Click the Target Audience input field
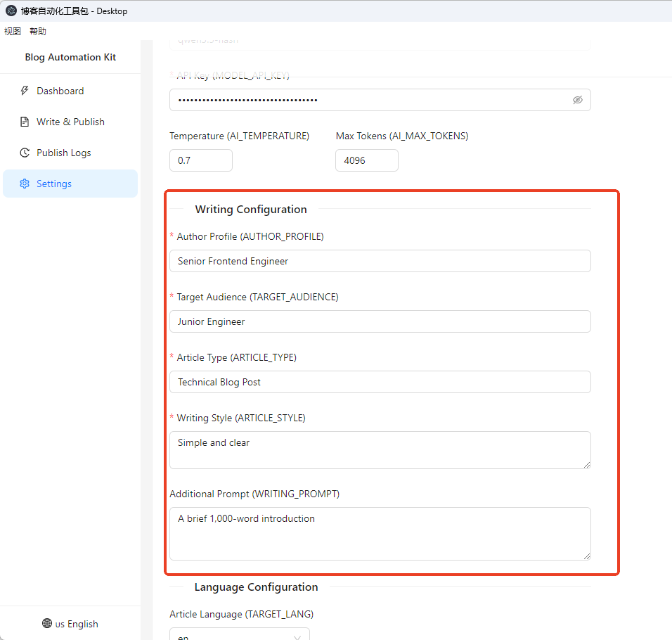Viewport: 672px width, 640px height. tap(380, 321)
